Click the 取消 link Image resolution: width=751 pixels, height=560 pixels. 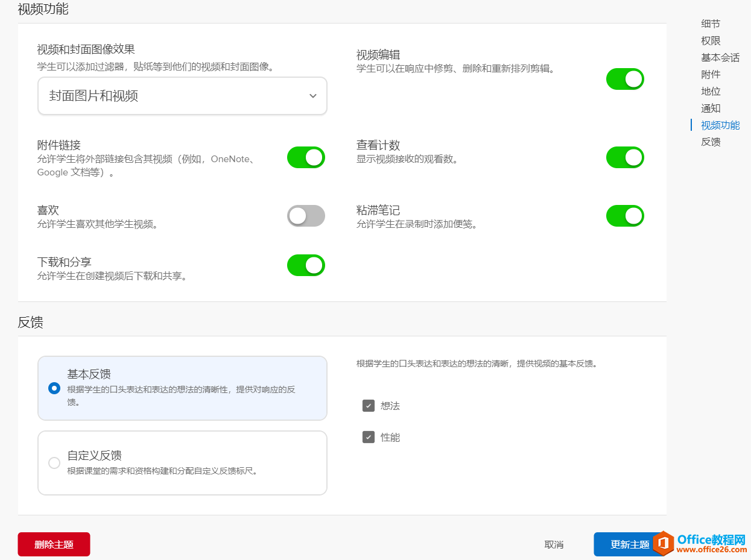554,544
